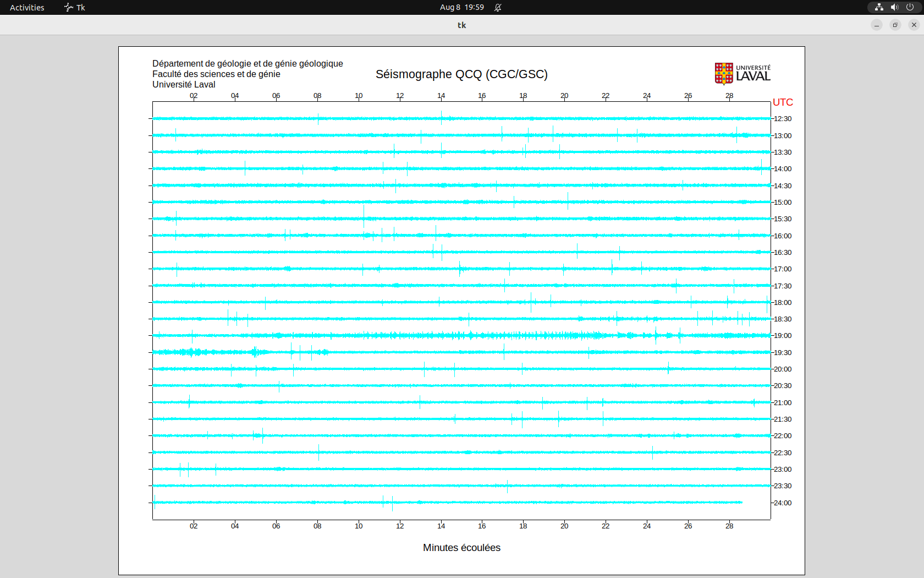
Task: Open the Tk application menu
Action: (75, 7)
